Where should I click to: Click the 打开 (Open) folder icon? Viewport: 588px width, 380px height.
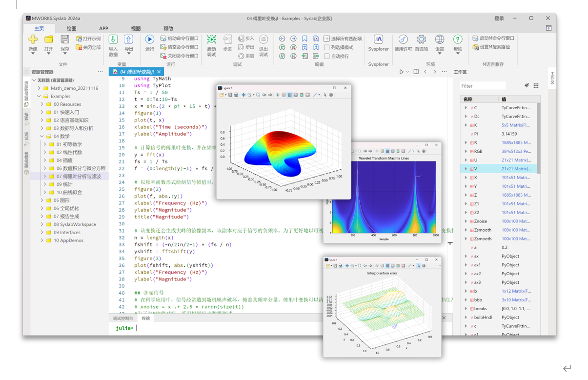49,39
